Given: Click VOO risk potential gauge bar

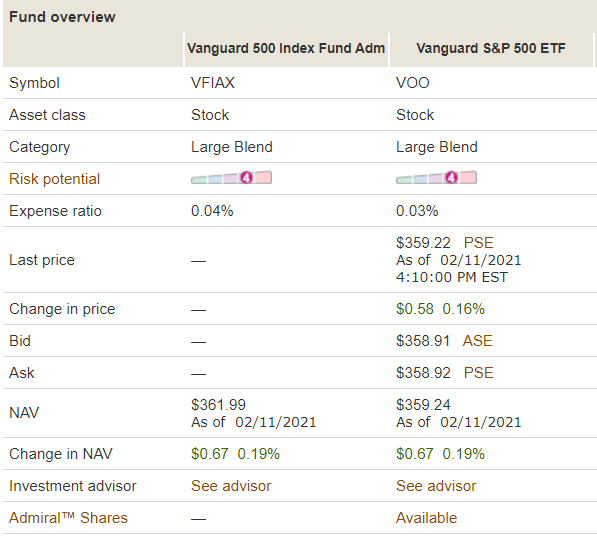Looking at the screenshot, I should pos(436,178).
